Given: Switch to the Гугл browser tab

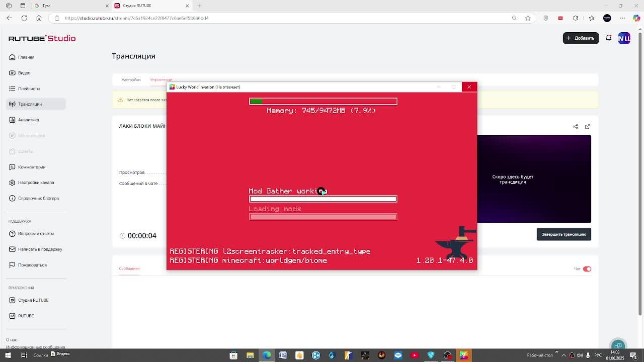Looking at the screenshot, I should click(x=70, y=6).
